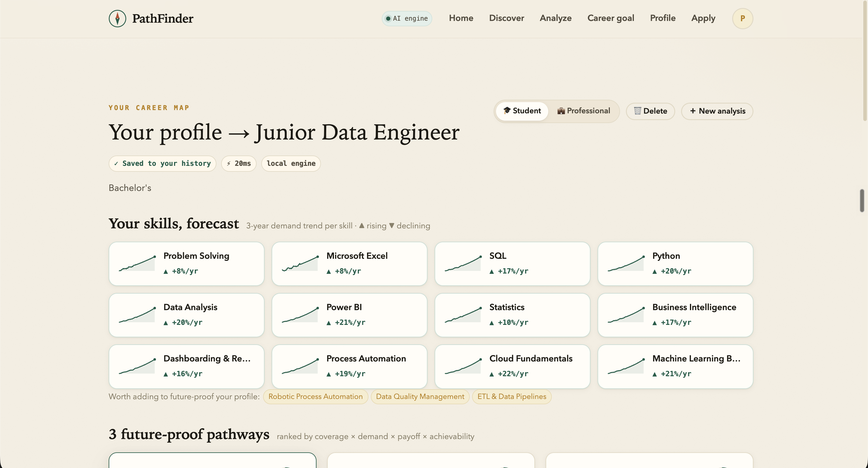Select the Python skill title
Screen dimensions: 868x468
(x=666, y=256)
